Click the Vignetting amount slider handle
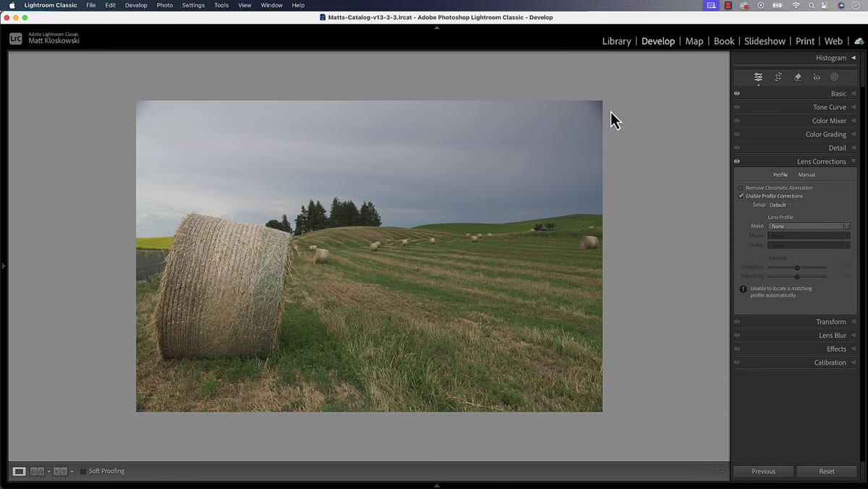The height and width of the screenshot is (489, 868). tap(797, 276)
